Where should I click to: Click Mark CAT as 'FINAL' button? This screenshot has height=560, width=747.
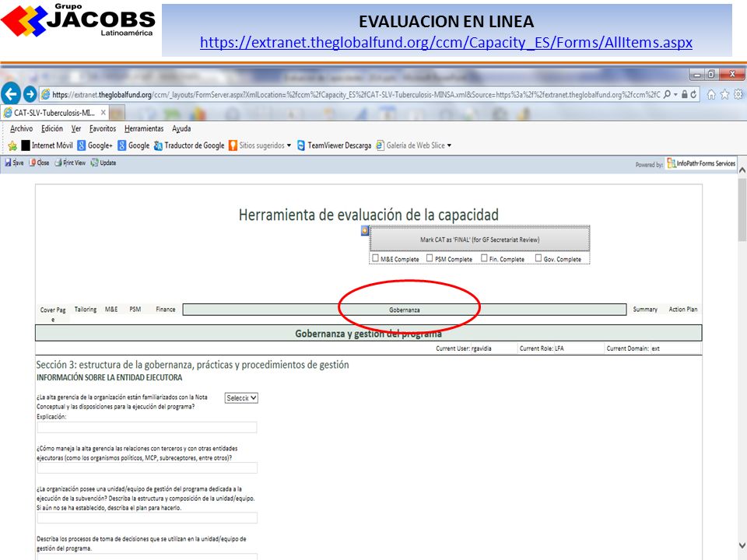tap(480, 240)
